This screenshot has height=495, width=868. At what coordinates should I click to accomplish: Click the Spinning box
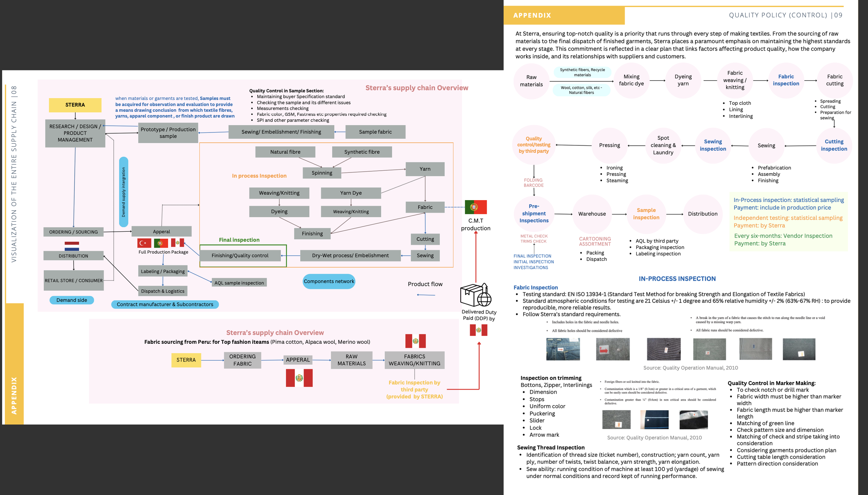(x=322, y=173)
